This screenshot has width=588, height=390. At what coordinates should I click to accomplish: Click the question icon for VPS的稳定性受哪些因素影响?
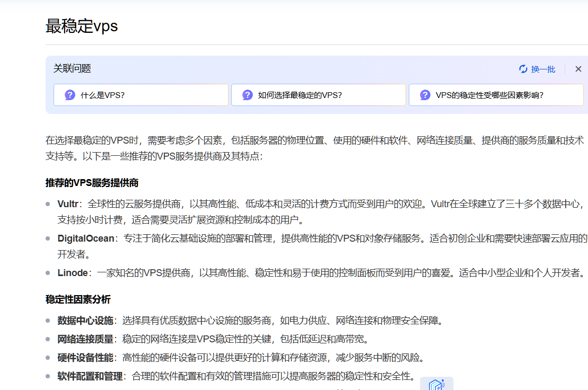(x=425, y=95)
